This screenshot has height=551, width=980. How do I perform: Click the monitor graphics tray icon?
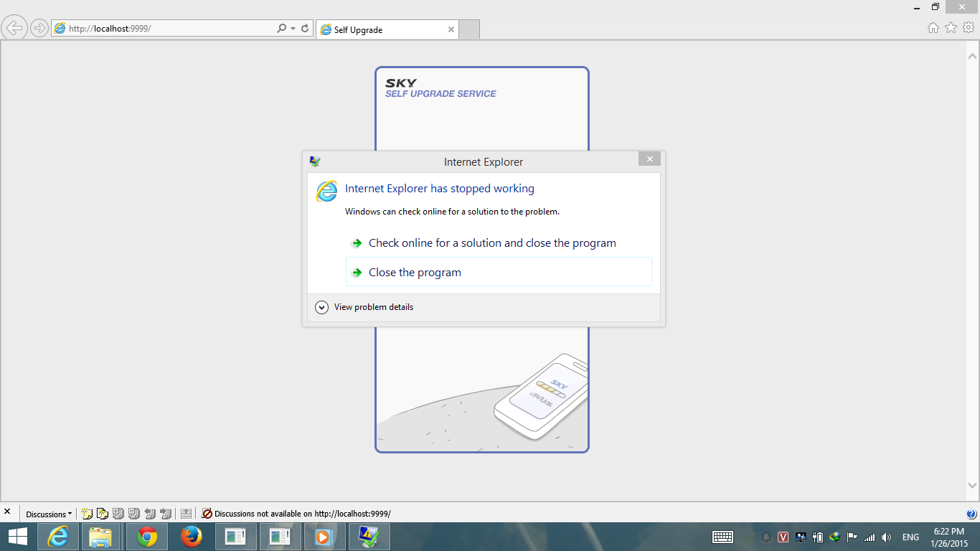[800, 537]
